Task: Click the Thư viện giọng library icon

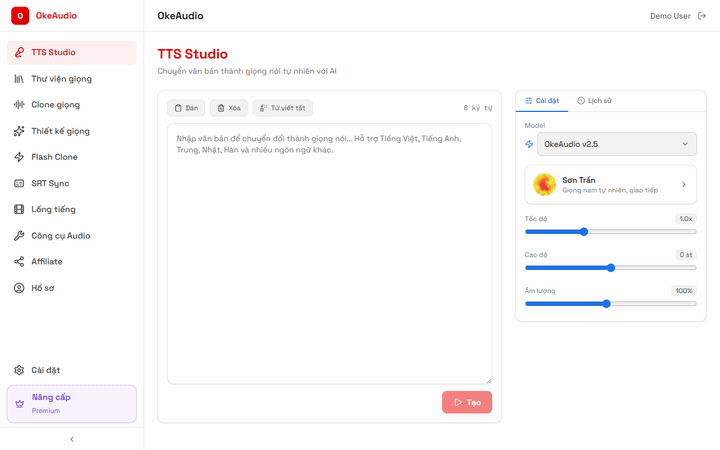Action: tap(19, 79)
